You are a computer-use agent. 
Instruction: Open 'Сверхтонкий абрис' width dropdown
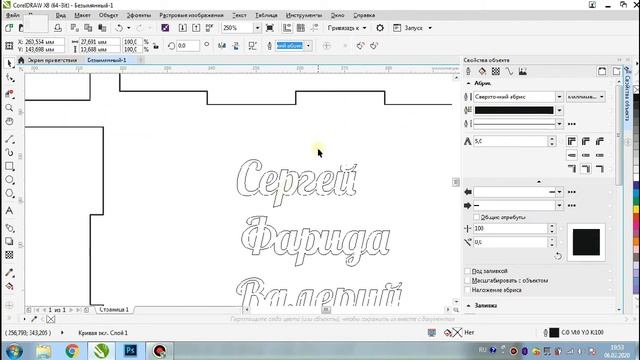coord(559,97)
